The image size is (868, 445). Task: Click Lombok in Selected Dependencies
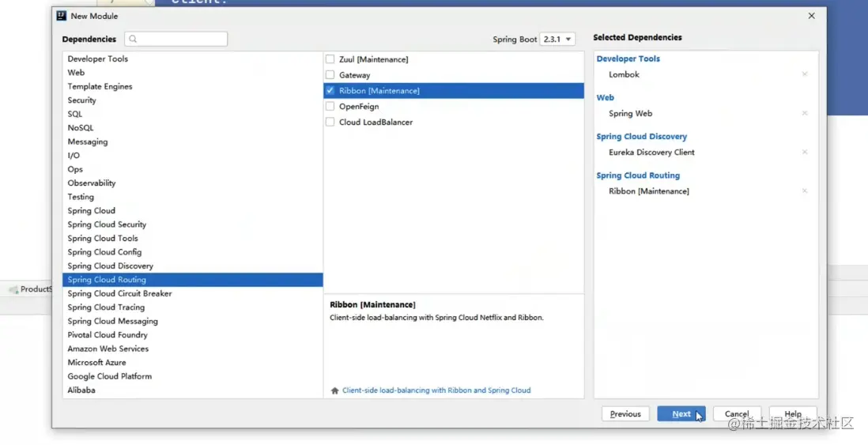coord(624,75)
